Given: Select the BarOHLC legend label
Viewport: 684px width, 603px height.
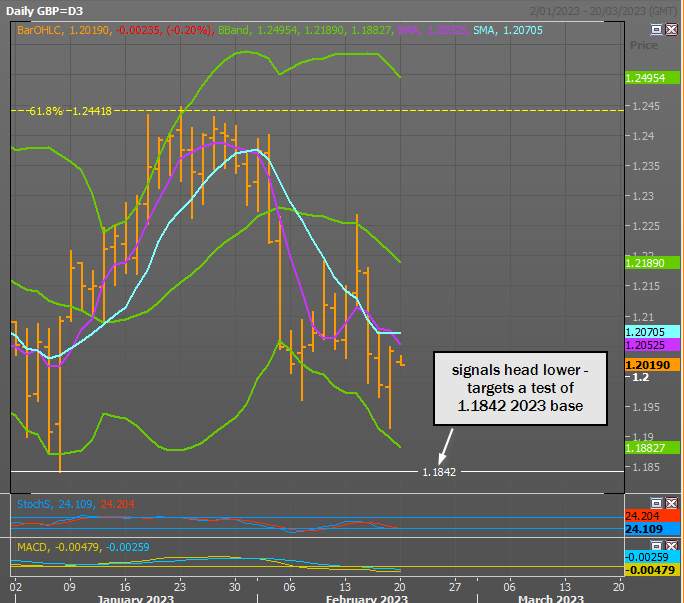Looking at the screenshot, I should point(40,31).
